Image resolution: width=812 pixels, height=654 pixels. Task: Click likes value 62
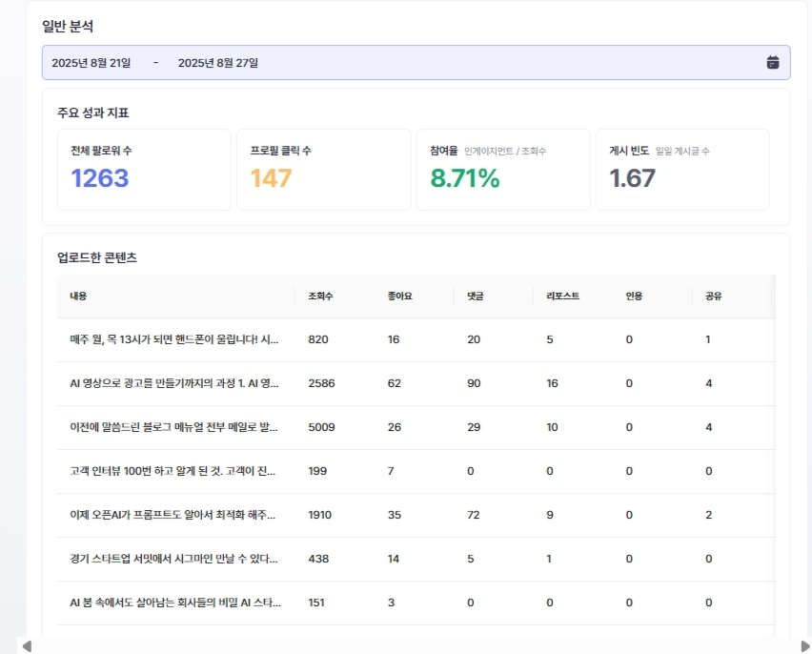(x=395, y=383)
